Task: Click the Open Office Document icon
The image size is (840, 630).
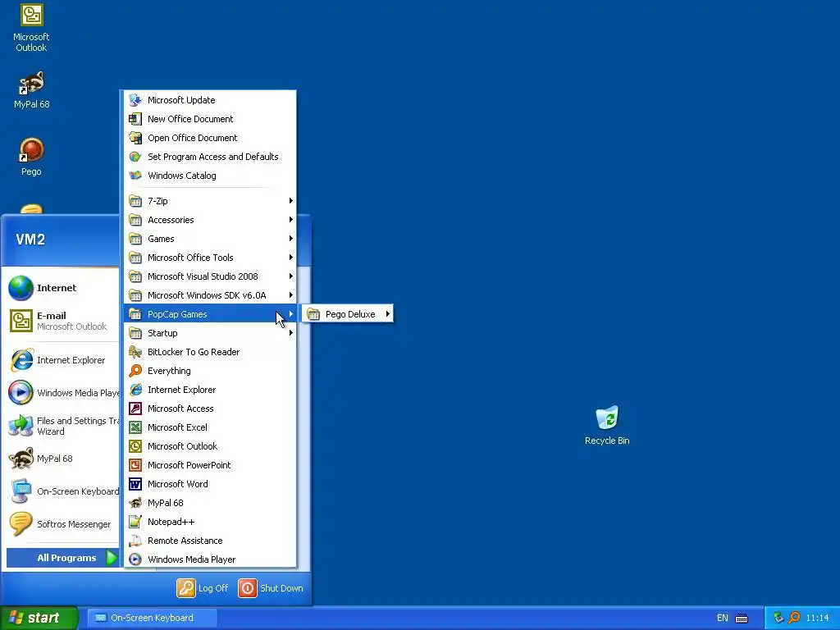Action: pyautogui.click(x=135, y=138)
